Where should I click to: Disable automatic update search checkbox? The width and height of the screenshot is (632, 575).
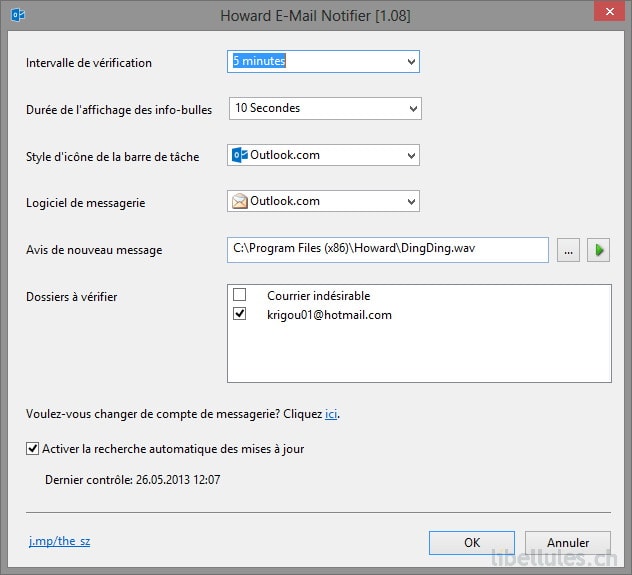[32, 448]
